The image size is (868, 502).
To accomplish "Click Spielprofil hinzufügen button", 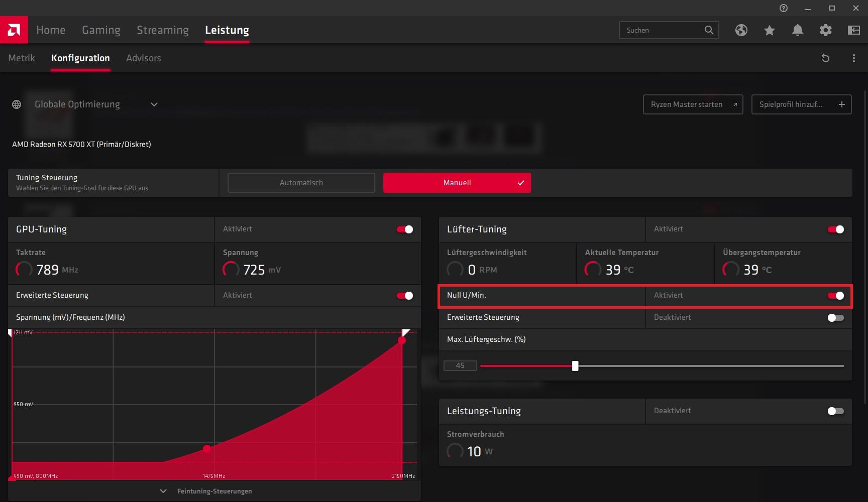I will tap(802, 104).
